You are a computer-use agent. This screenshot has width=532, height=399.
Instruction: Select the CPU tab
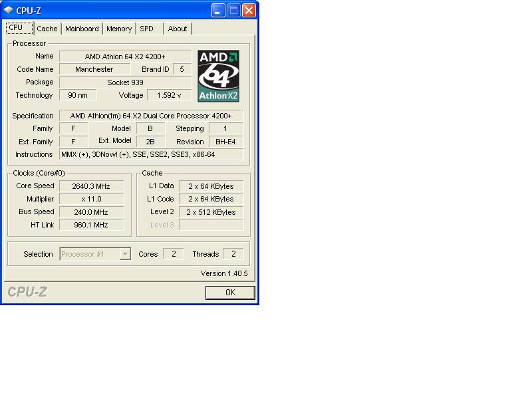point(19,28)
